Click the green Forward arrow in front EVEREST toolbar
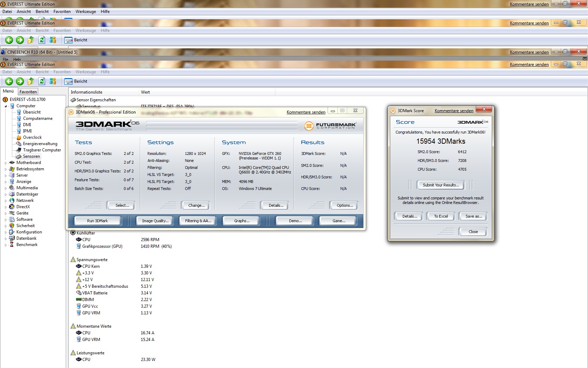The width and height of the screenshot is (588, 368). tap(20, 81)
